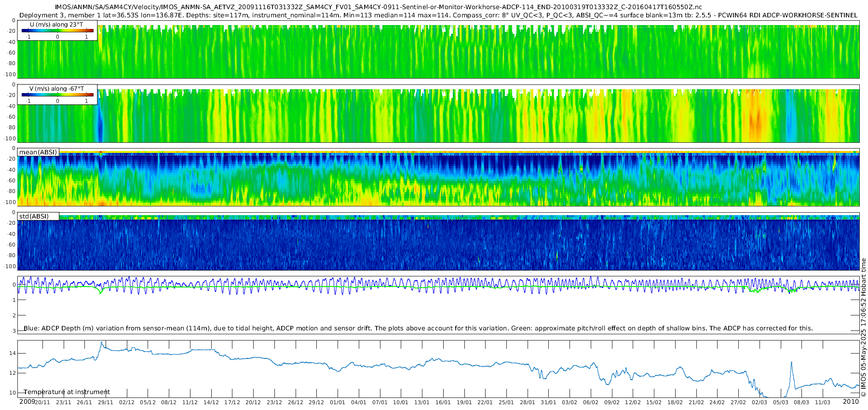Click the 20/11 date tick label
868x410 pixels.
[42, 402]
